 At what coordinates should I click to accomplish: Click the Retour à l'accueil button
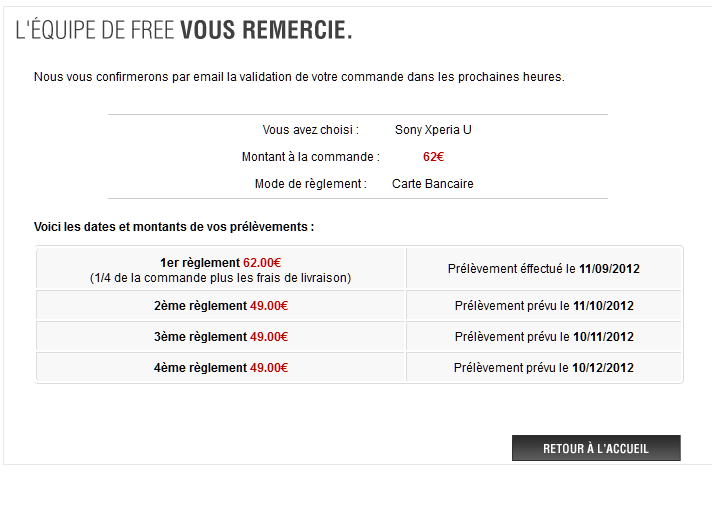596,449
